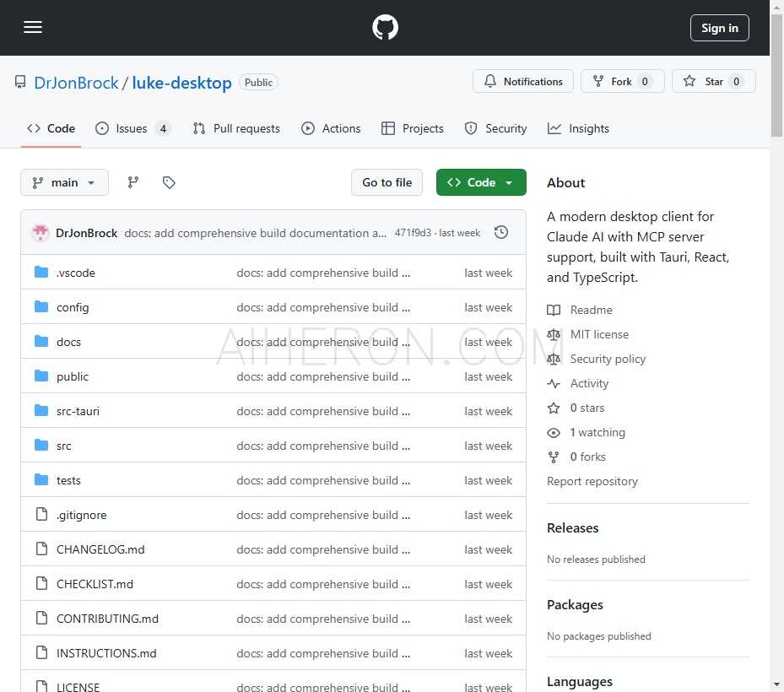
Task: Open the MIT license link
Action: pos(599,334)
